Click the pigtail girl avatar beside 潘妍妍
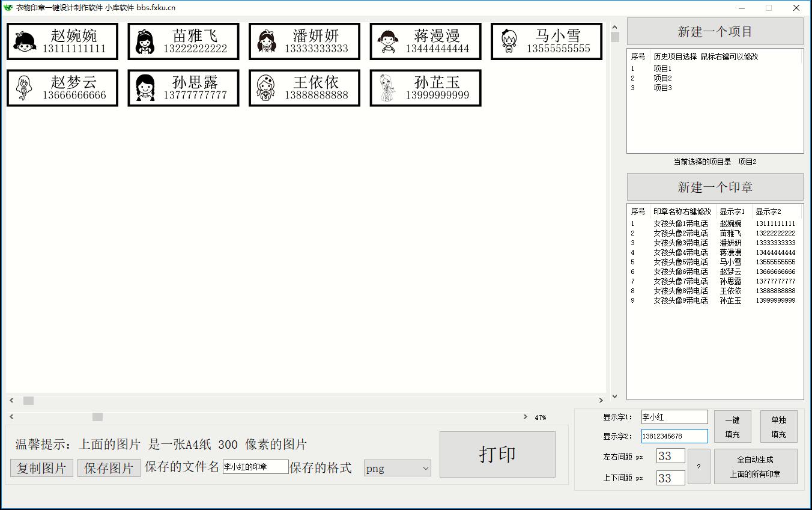The image size is (812, 510). pyautogui.click(x=266, y=42)
